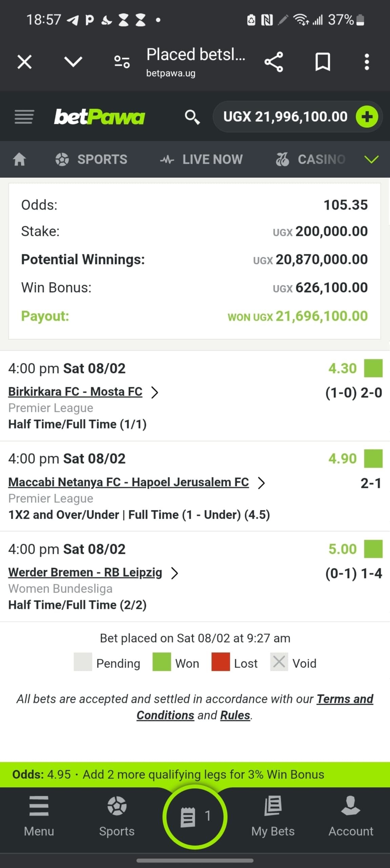Image resolution: width=390 pixels, height=868 pixels.
Task: Tap the win bonus odds banner
Action: point(195,774)
